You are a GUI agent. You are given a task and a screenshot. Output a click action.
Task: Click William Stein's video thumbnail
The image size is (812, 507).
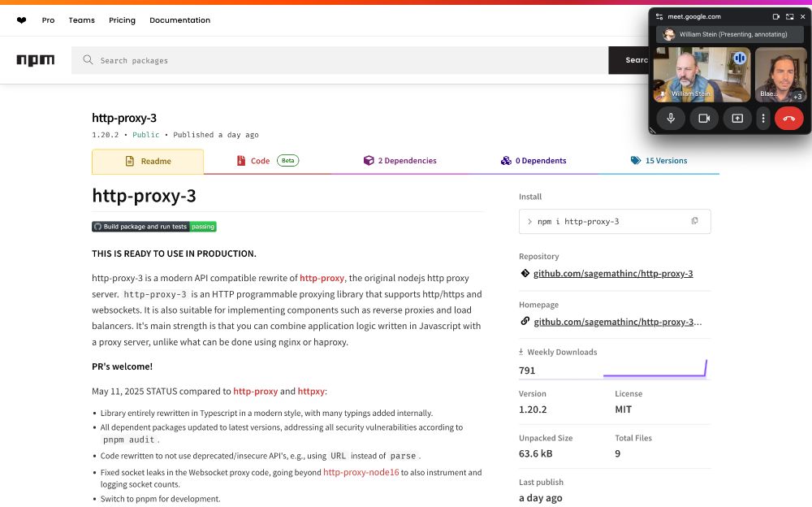coord(702,74)
